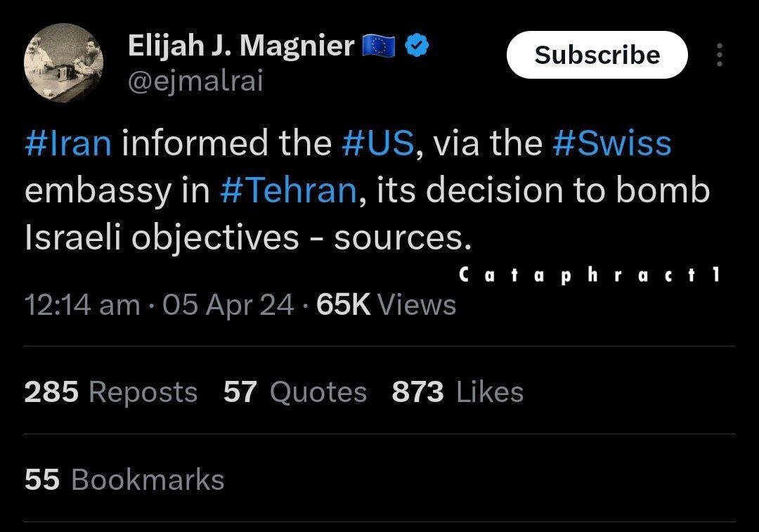This screenshot has height=532, width=759.
Task: Click the 12:14 am timestamp
Action: pos(82,305)
